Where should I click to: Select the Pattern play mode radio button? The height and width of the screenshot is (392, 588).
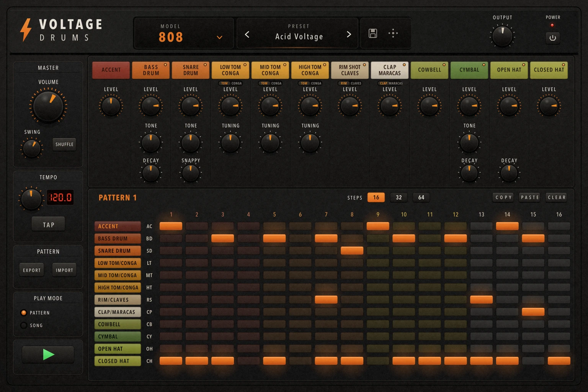point(24,313)
